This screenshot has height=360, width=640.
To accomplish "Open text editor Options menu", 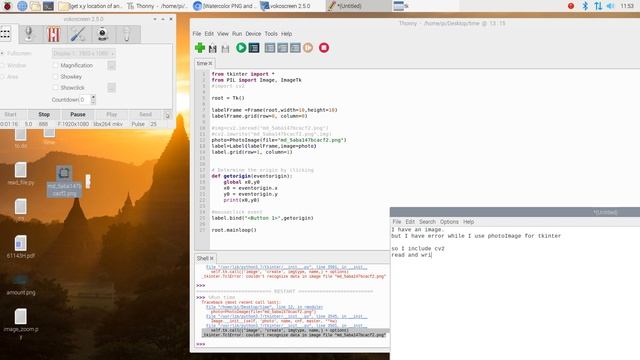I will pos(449,222).
